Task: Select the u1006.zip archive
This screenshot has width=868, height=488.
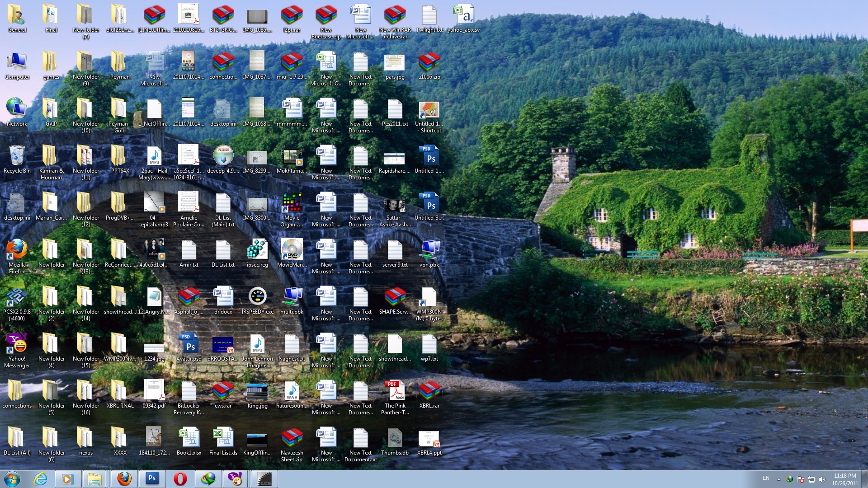Action: (x=429, y=66)
